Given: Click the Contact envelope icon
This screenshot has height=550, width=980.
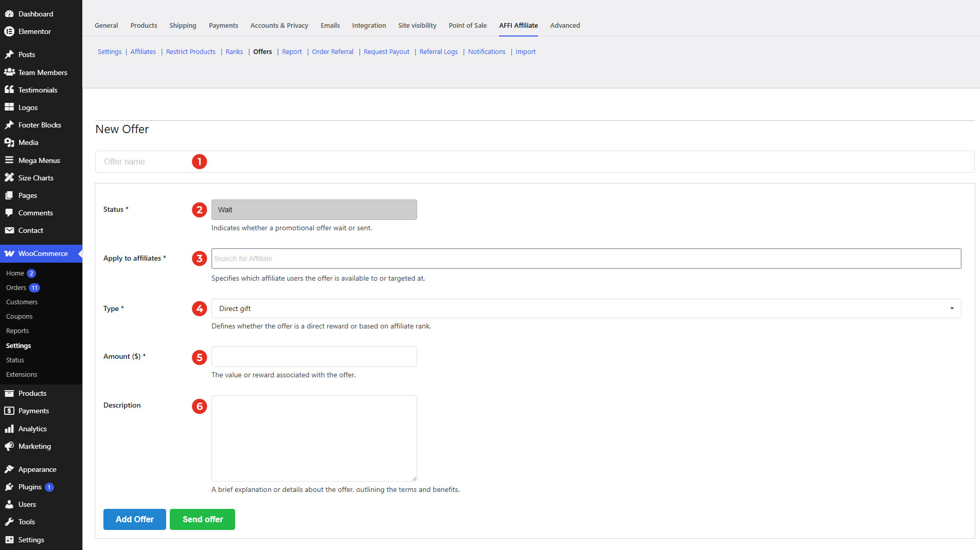Looking at the screenshot, I should coord(9,230).
